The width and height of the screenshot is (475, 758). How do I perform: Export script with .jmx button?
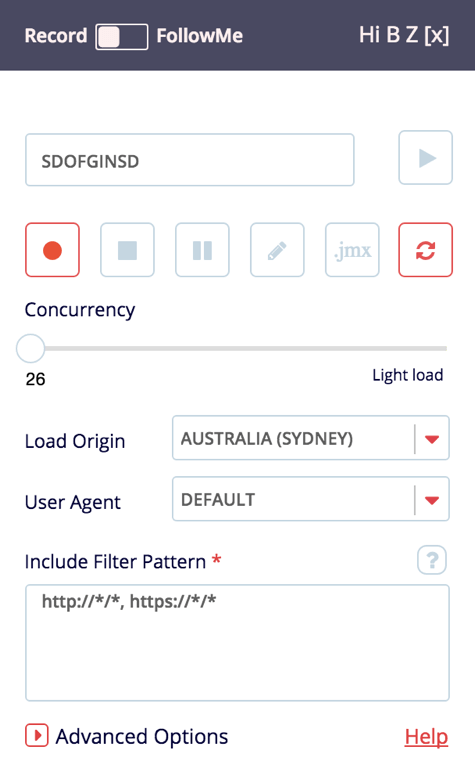click(352, 250)
